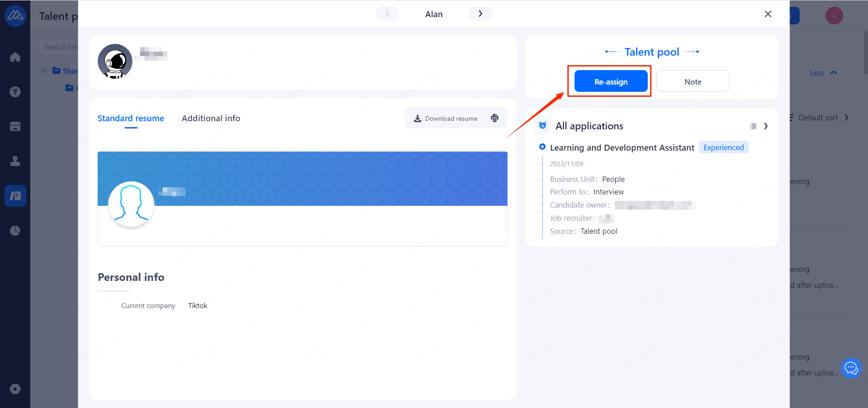Open the candidates person icon in sidebar
The width and height of the screenshot is (868, 408).
click(x=15, y=161)
